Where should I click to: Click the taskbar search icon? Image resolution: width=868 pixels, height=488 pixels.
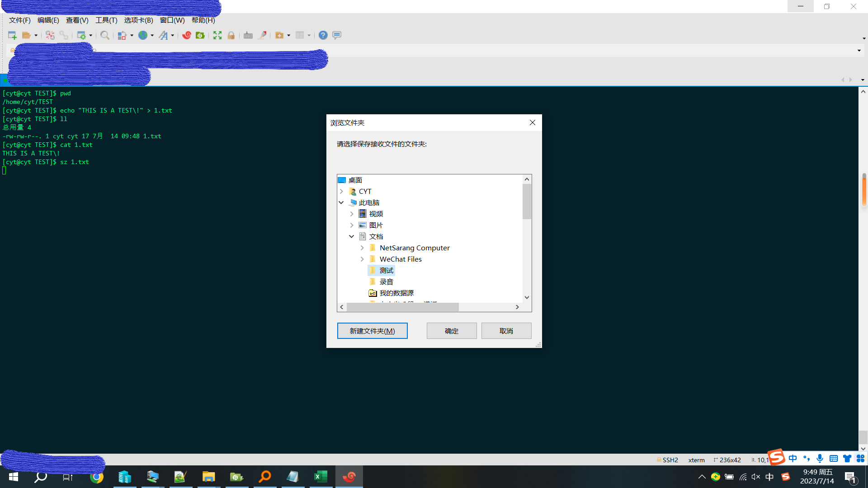[x=41, y=477]
